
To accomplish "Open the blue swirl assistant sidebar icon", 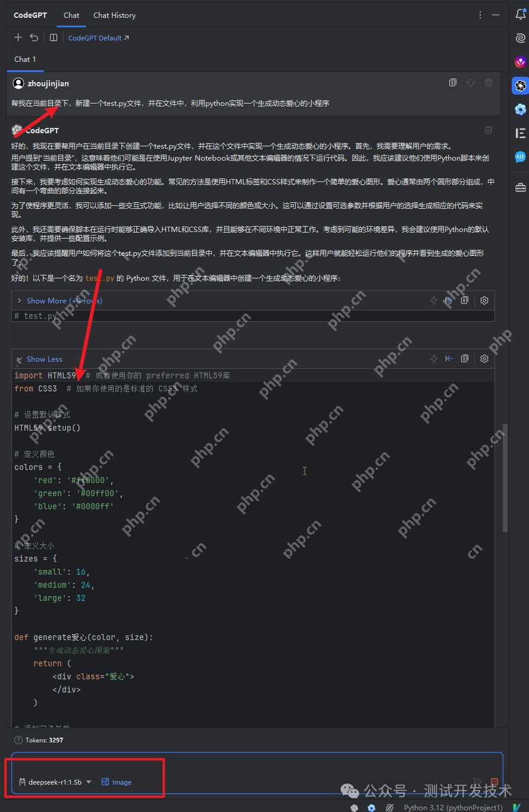I will coord(521,109).
